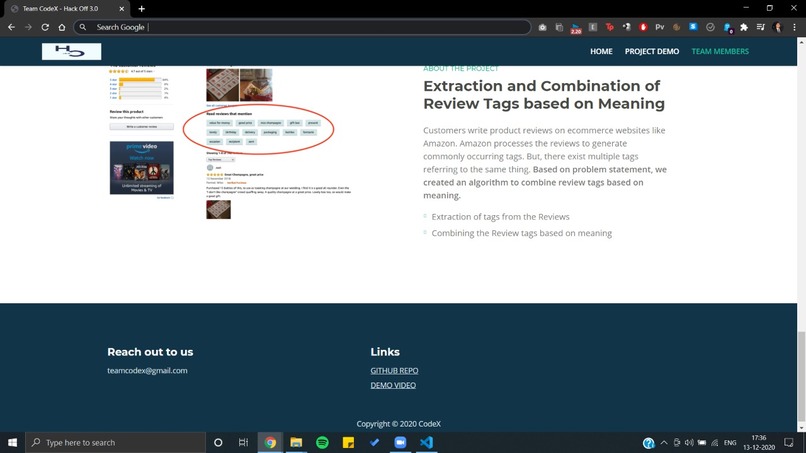Click 'Extraction of tags from the Reviews' bullet
806x453 pixels.
500,217
